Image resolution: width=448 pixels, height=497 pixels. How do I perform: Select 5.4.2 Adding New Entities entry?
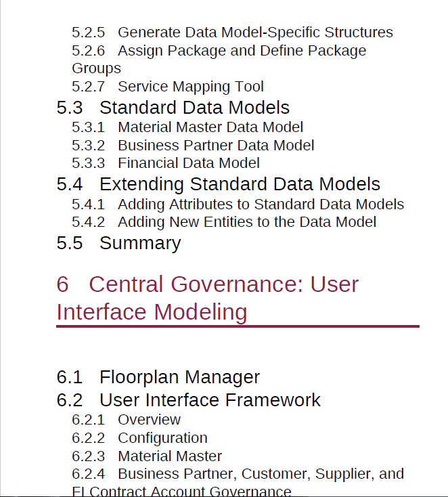coord(224,222)
